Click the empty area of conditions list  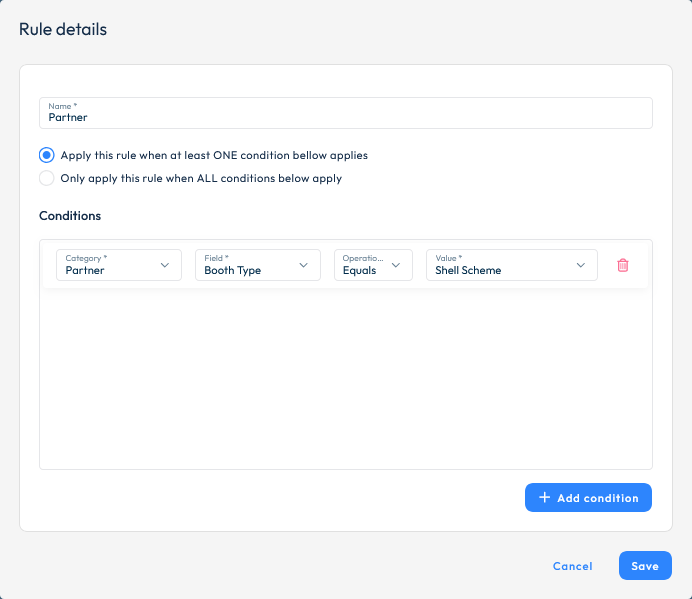point(346,379)
